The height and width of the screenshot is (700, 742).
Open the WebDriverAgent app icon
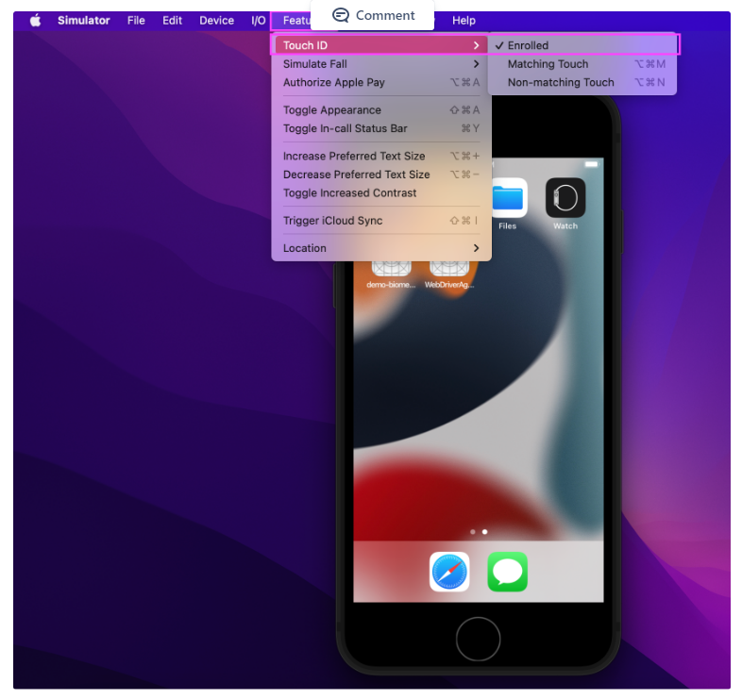pos(448,268)
